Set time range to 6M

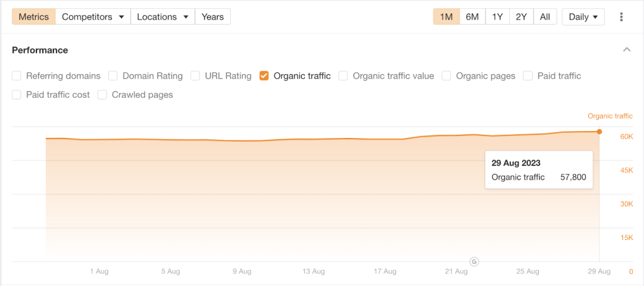point(472,17)
